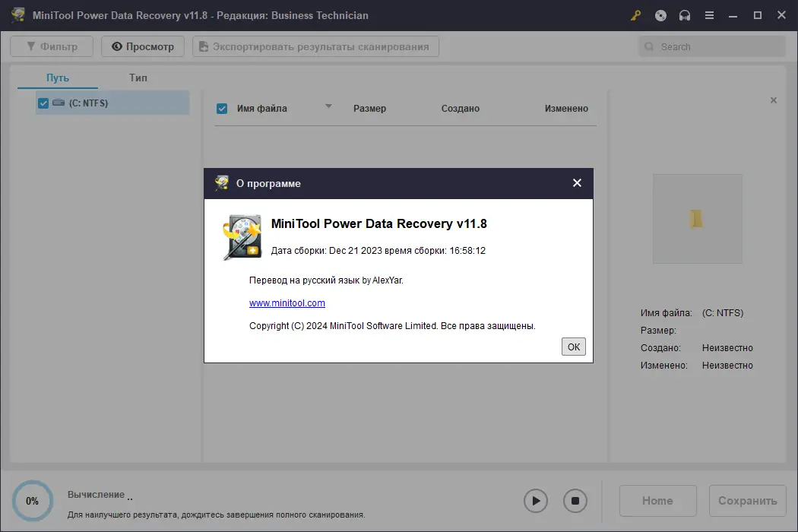Toggle the (C: NTFS) tree checkbox
The image size is (798, 532).
coord(43,103)
